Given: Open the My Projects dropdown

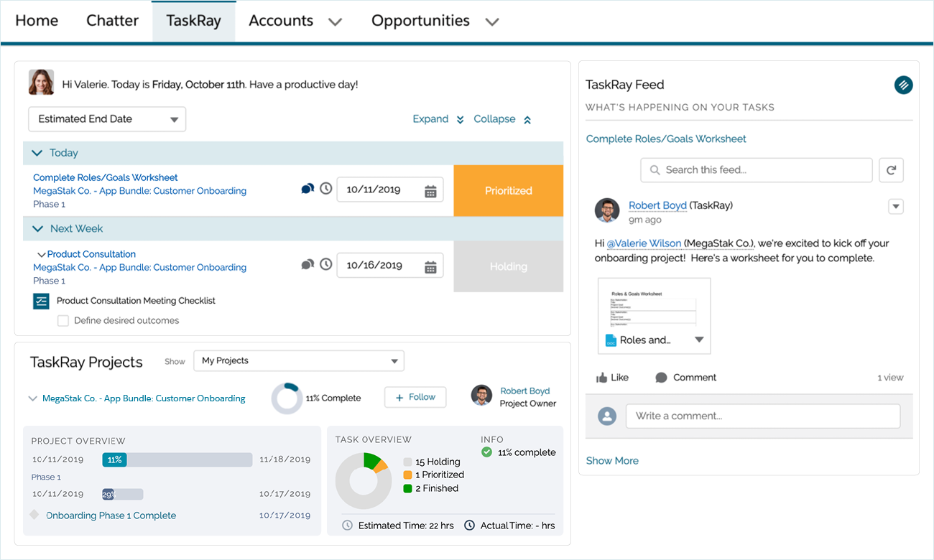Looking at the screenshot, I should (x=299, y=360).
